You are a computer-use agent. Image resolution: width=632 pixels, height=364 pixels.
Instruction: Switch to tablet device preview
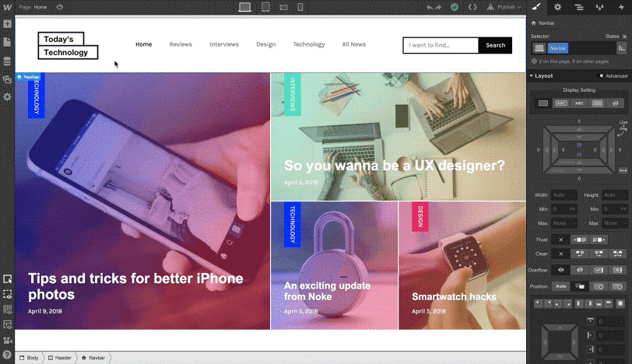265,7
